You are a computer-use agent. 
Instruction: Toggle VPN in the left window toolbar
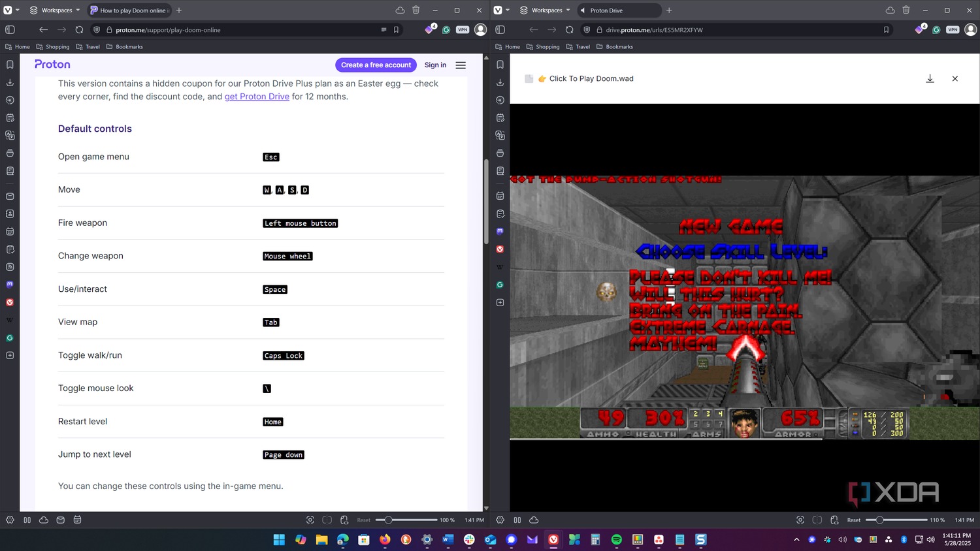click(463, 29)
